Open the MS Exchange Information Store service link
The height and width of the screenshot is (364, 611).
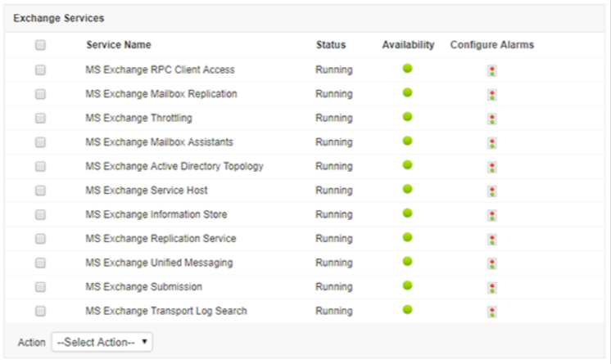[156, 214]
